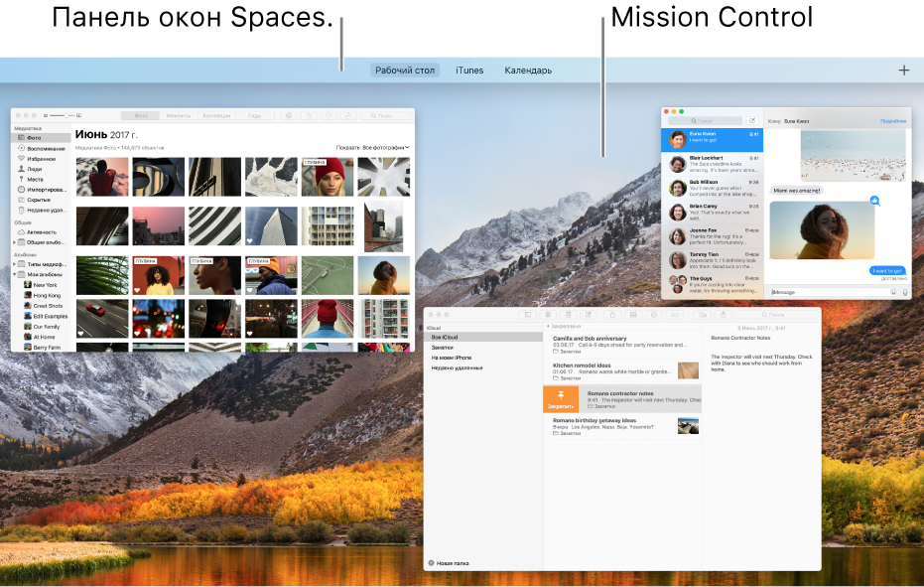Click the lock note icon in Notes toolbar
This screenshot has height=587, width=924.
(x=612, y=315)
